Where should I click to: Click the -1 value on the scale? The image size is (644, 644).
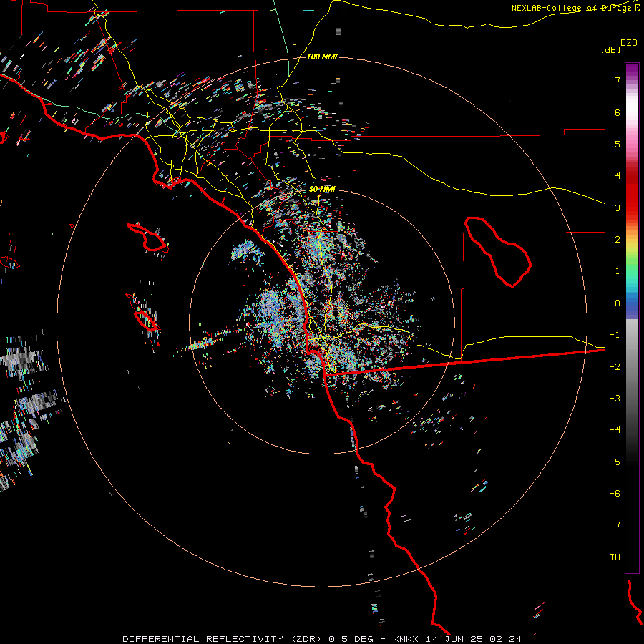click(615, 335)
